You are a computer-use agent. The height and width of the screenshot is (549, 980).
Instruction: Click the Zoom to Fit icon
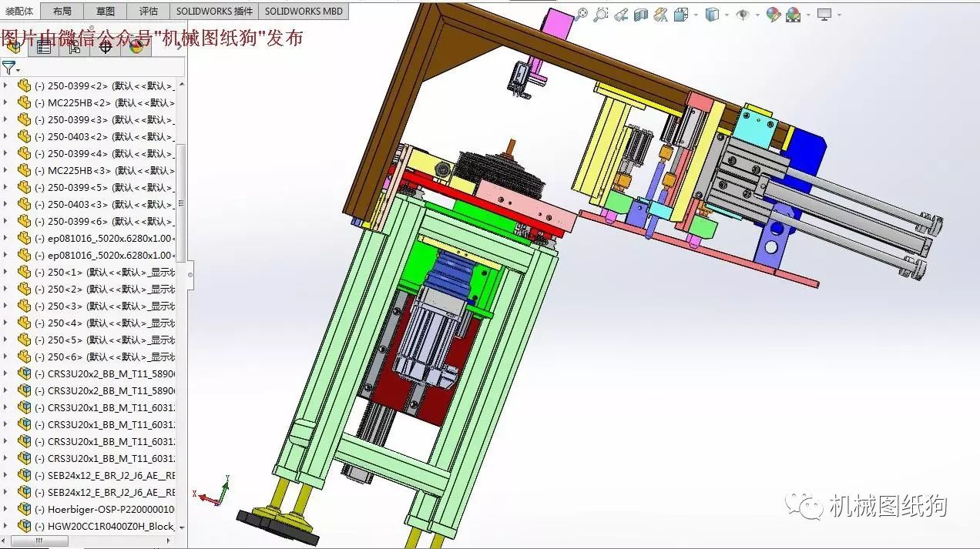[581, 14]
